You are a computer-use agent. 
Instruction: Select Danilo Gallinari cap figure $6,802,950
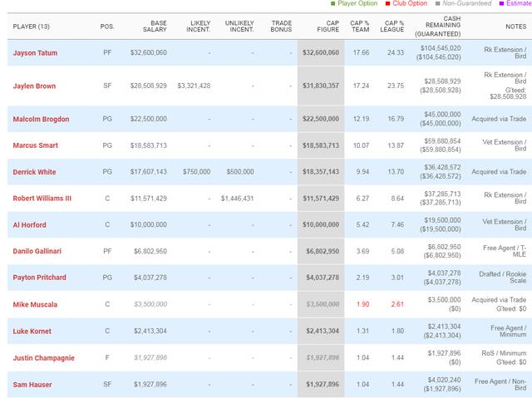pos(323,251)
